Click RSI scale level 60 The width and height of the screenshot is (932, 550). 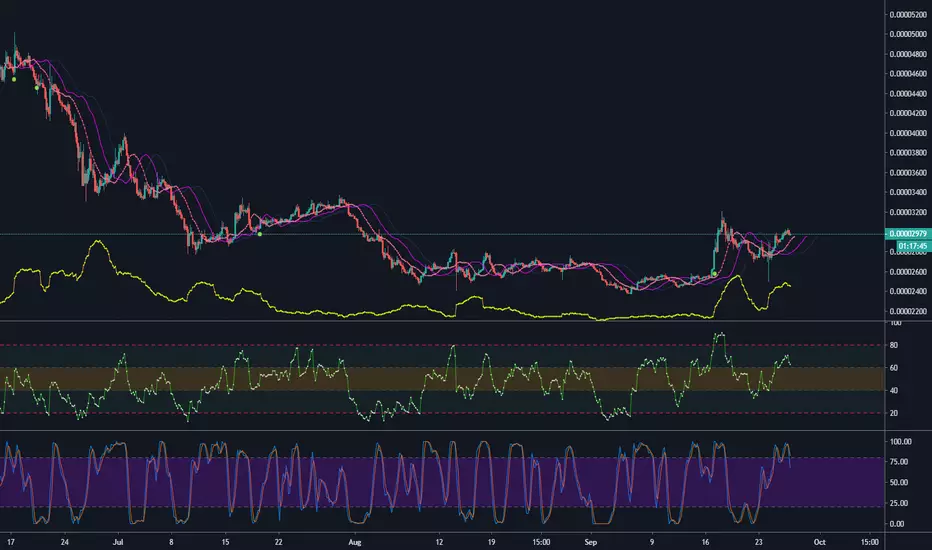coord(894,367)
